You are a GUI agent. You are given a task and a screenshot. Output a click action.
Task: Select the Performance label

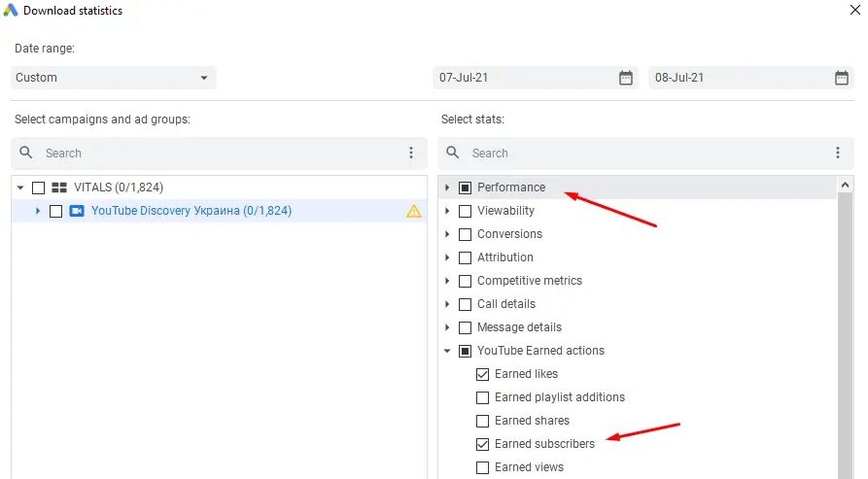(511, 188)
